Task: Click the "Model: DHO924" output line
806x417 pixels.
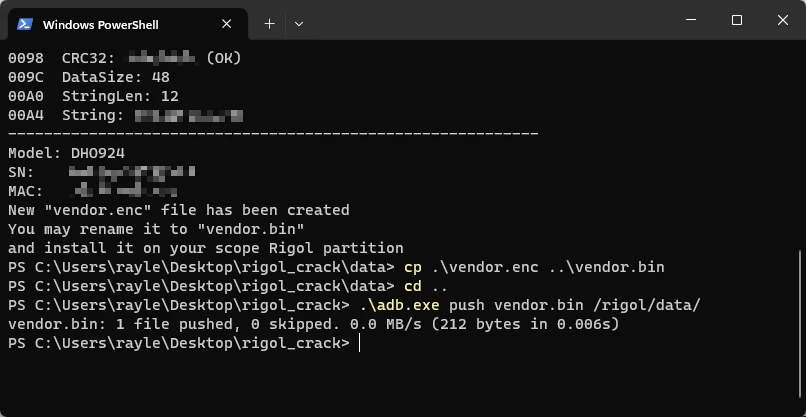Action: point(66,153)
